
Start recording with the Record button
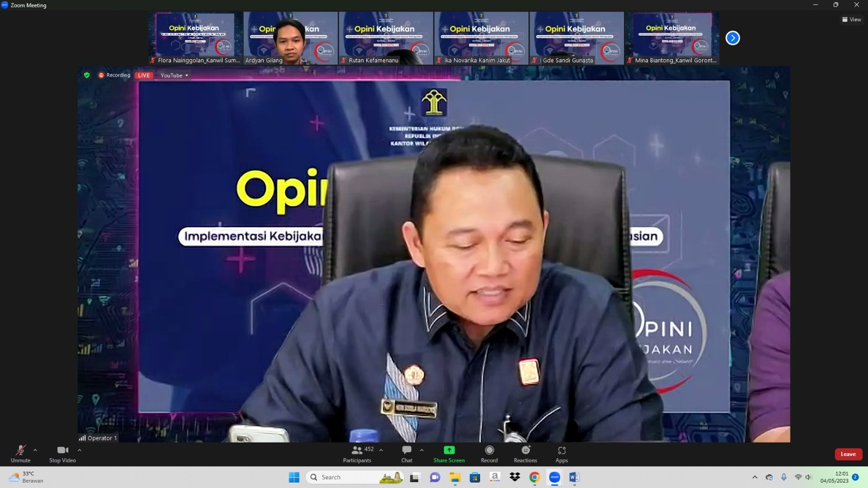pyautogui.click(x=489, y=453)
